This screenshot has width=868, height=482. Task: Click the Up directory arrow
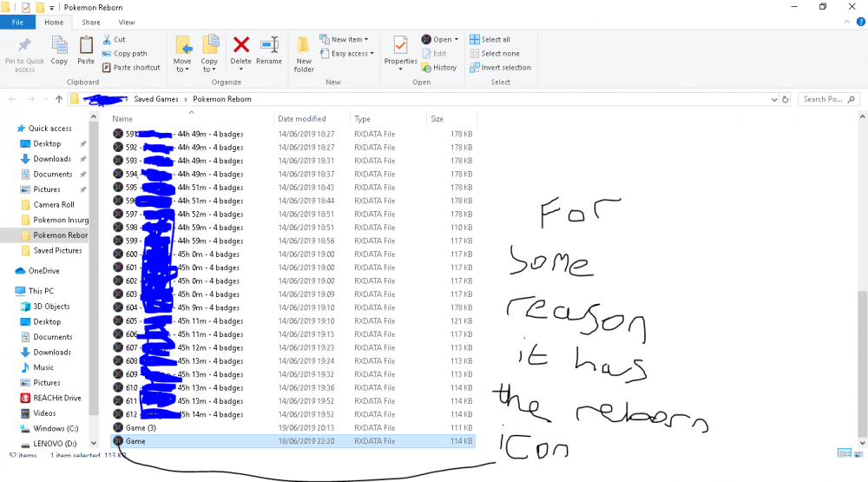[58, 100]
